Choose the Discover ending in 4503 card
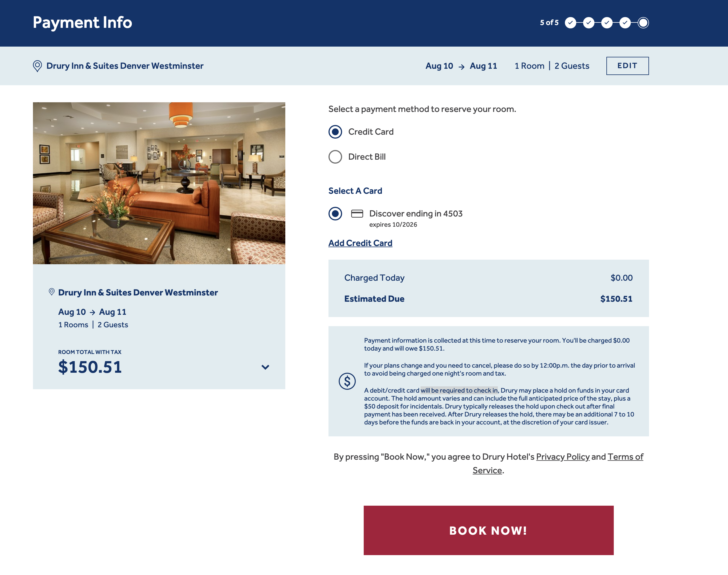The width and height of the screenshot is (728, 575). click(335, 214)
